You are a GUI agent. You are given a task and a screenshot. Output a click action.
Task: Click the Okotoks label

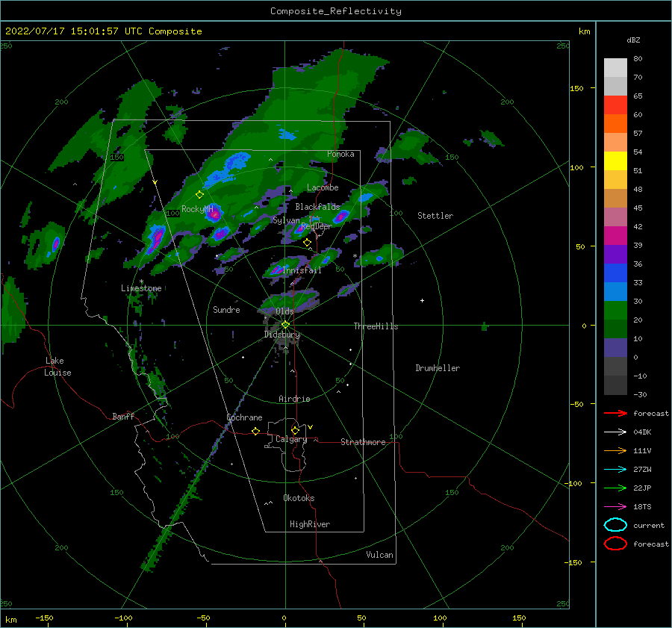299,498
